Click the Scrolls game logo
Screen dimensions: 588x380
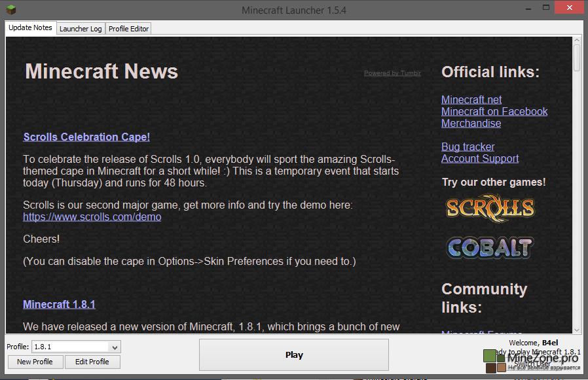490,209
